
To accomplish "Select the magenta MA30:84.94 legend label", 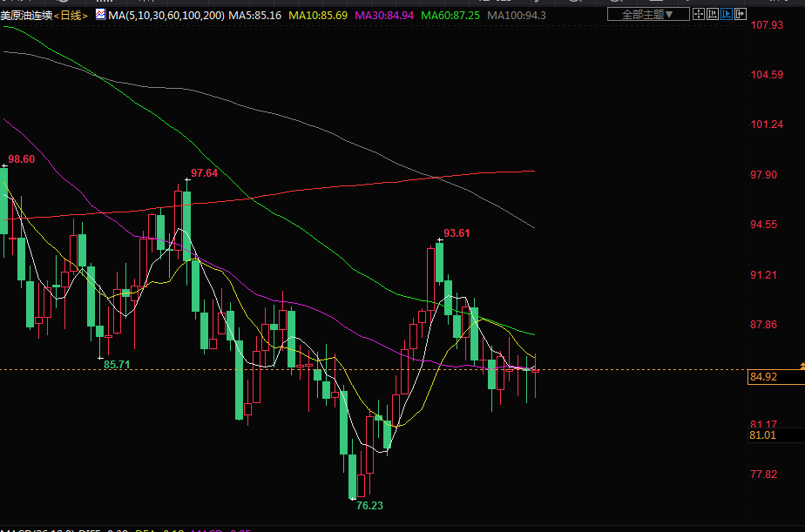I will [x=384, y=16].
